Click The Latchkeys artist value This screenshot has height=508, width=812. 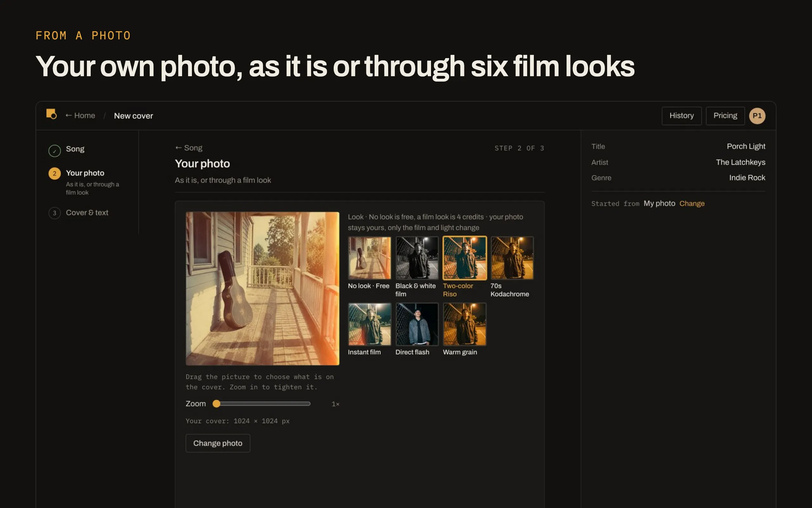(x=741, y=162)
